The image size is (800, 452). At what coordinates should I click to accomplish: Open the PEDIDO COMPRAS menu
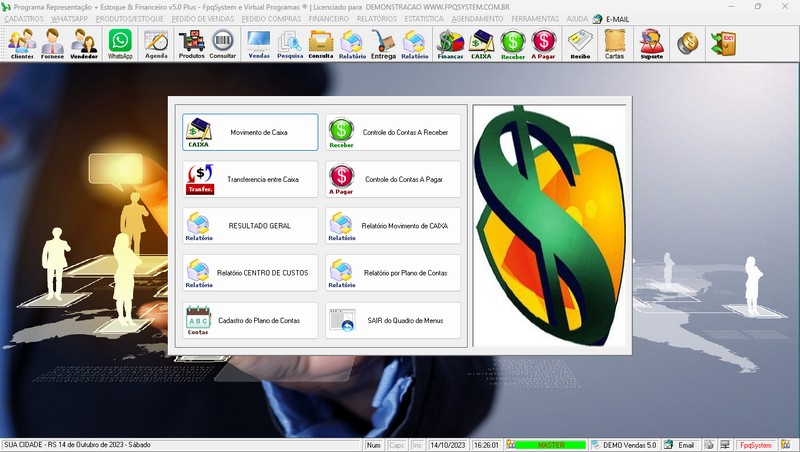271,19
